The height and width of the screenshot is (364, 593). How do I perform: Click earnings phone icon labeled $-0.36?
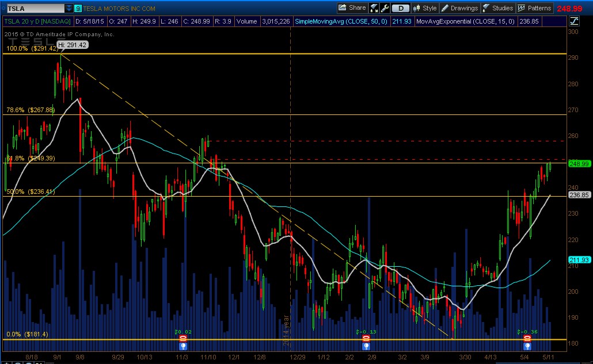[527, 338]
